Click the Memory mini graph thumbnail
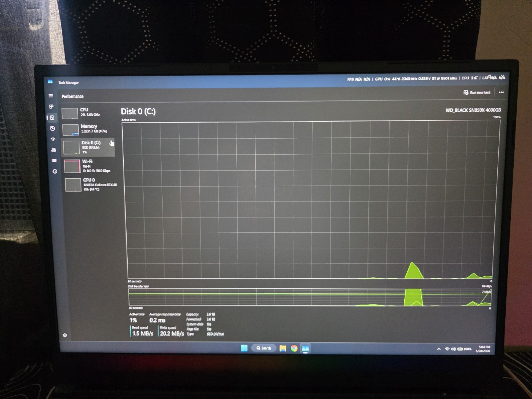The height and width of the screenshot is (399, 532). coord(70,130)
